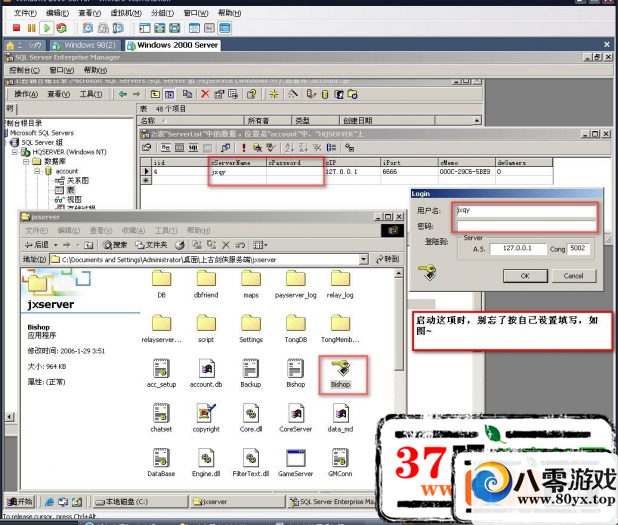618x525 pixels.
Task: Open the 工具(T) menu in SQL console toolbar
Action: [x=91, y=94]
